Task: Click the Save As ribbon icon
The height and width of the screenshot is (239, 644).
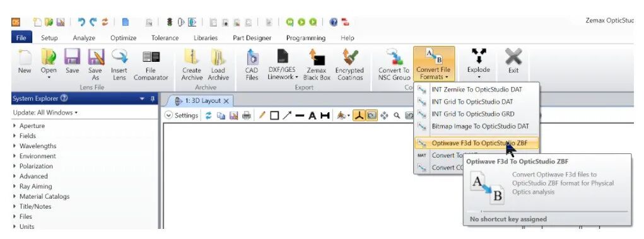Action: coord(96,65)
